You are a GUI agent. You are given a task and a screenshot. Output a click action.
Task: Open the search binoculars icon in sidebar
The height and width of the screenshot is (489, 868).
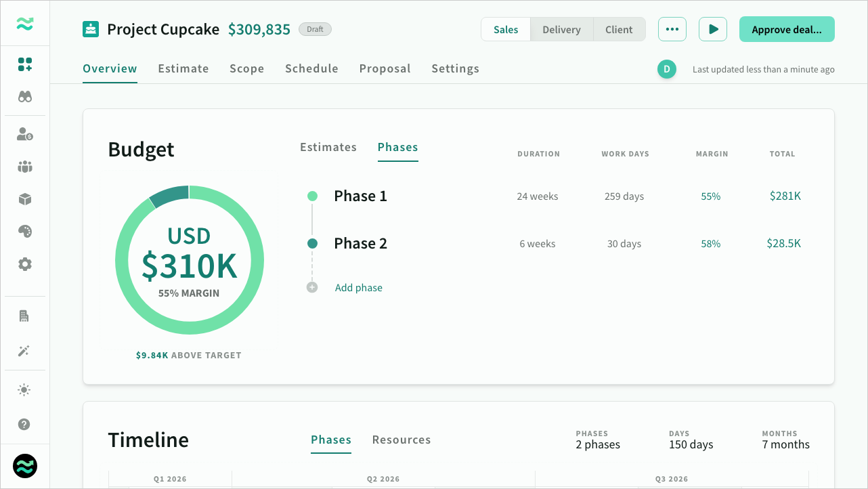point(24,96)
